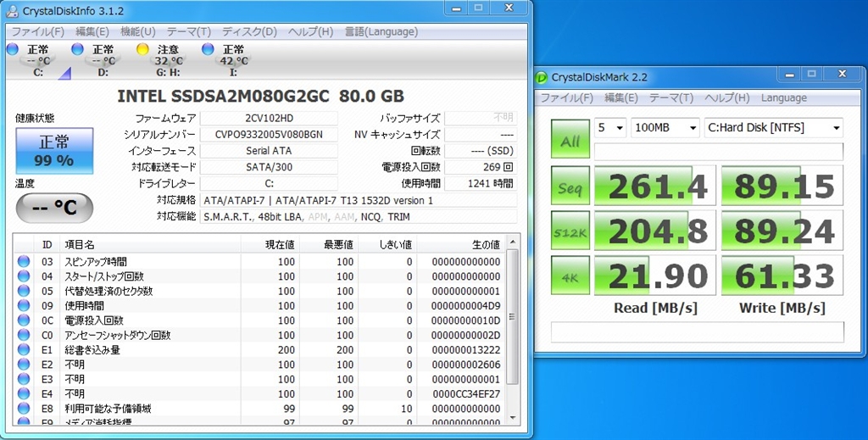Screen dimensions: 868x440
Task: Select the I: drive status orb
Action: pos(208,49)
